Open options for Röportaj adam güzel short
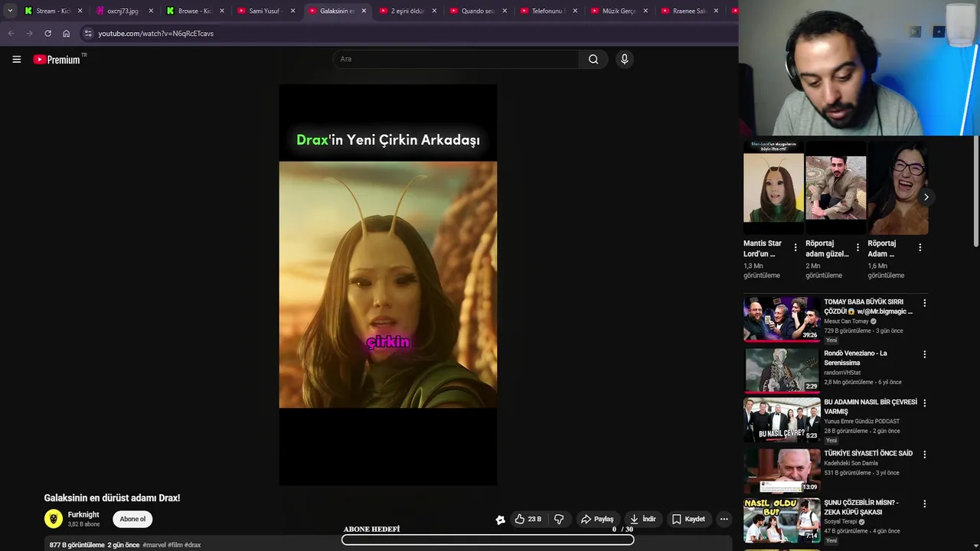 (857, 247)
